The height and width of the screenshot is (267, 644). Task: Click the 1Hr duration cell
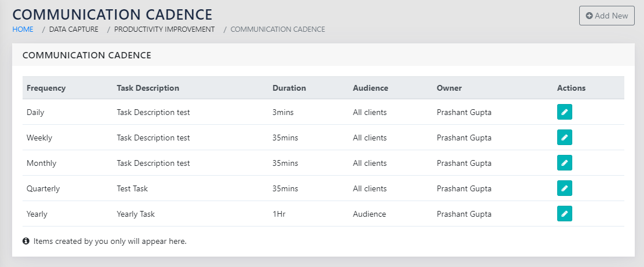[x=279, y=214]
